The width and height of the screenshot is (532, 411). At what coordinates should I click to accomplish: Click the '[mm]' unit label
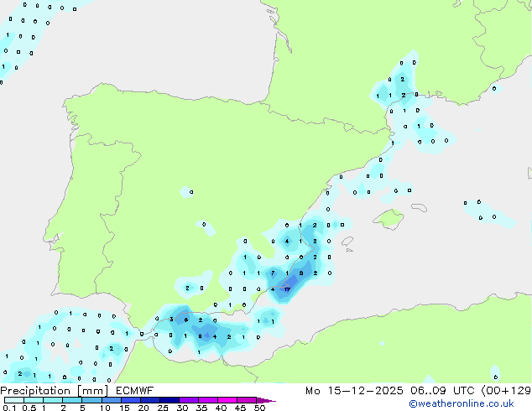pos(93,391)
